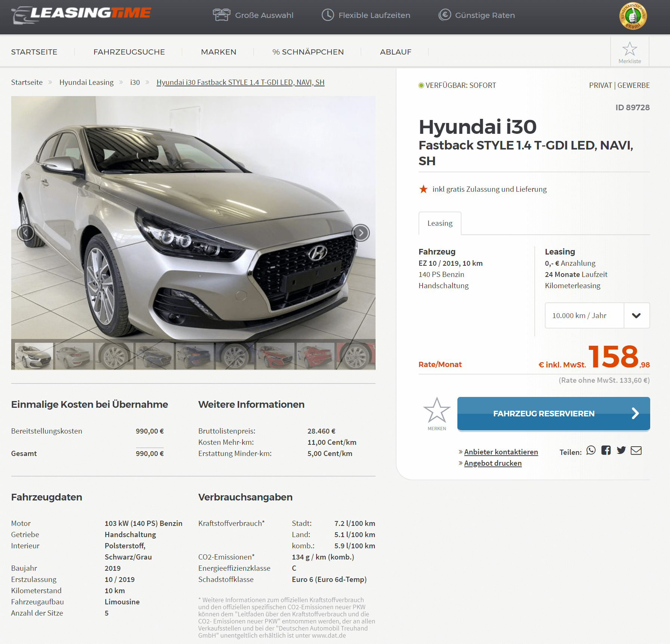Click Bruttolistenpreis value 28.460 €
Screen dimensions: 670x644
(321, 431)
